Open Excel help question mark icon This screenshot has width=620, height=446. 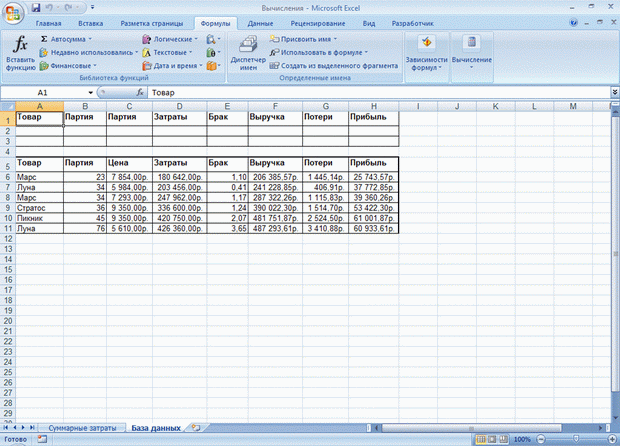tap(573, 23)
